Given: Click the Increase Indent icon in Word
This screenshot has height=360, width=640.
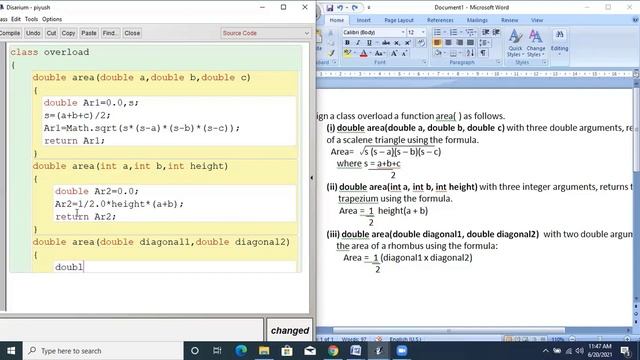Looking at the screenshot, I should coord(496,32).
